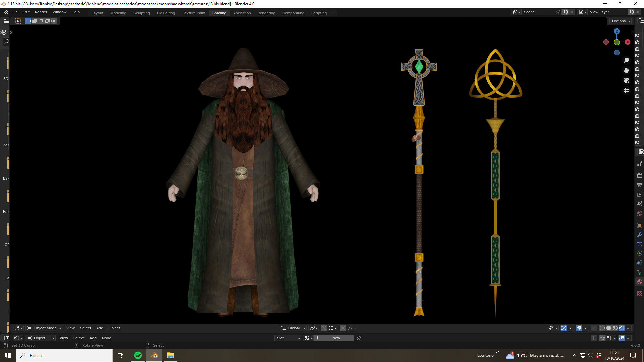Viewport: 644px width, 362px height.
Task: Open the Object Mode dropdown
Action: (44, 328)
